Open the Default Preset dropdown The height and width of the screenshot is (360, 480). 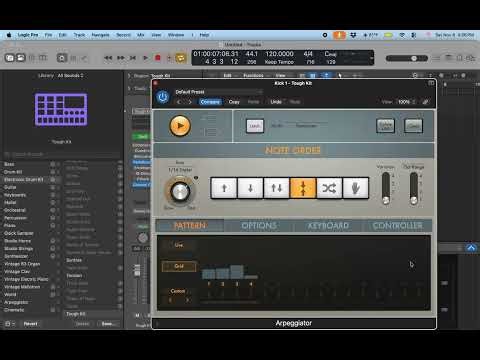[218, 92]
